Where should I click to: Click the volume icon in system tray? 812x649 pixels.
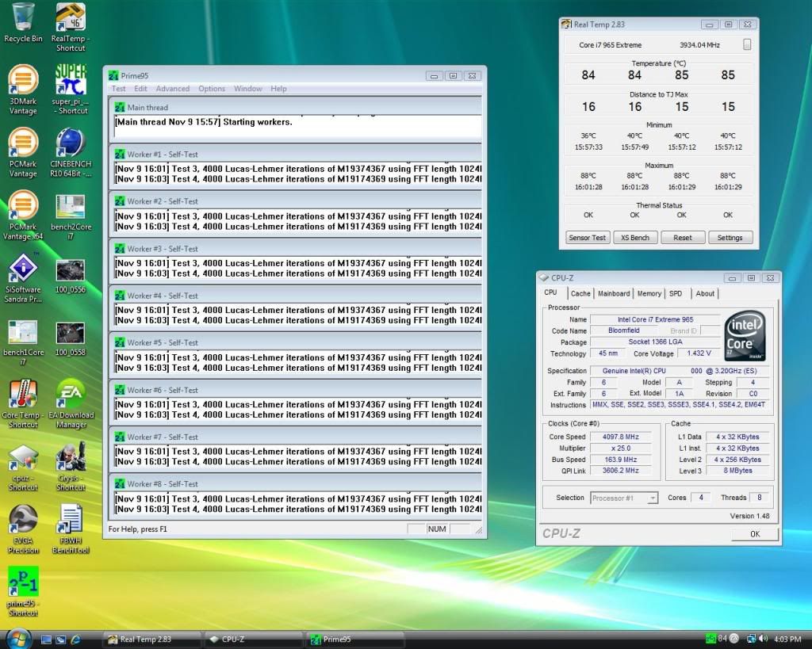(x=763, y=639)
